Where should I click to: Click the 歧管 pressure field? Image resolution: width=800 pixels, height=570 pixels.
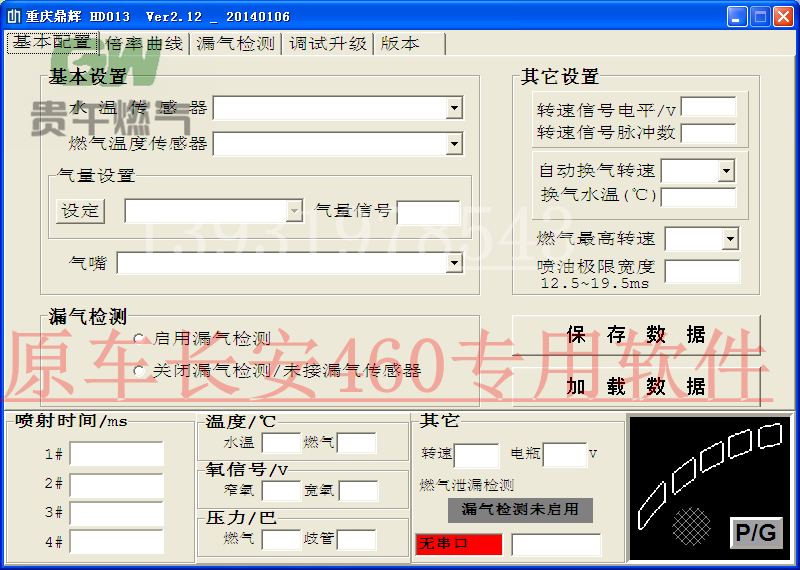click(x=357, y=539)
